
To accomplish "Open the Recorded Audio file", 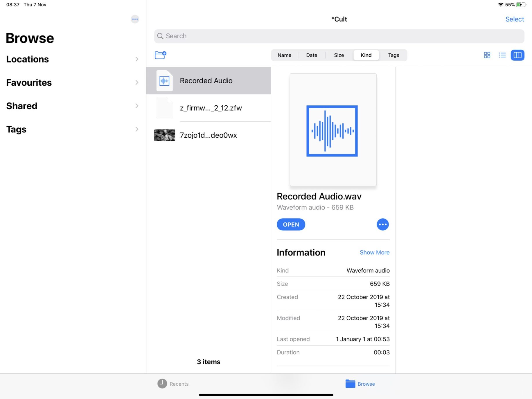I will (x=291, y=224).
